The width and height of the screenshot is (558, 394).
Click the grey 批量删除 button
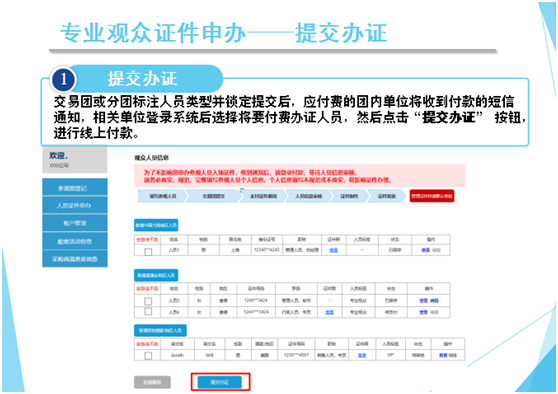tap(152, 382)
